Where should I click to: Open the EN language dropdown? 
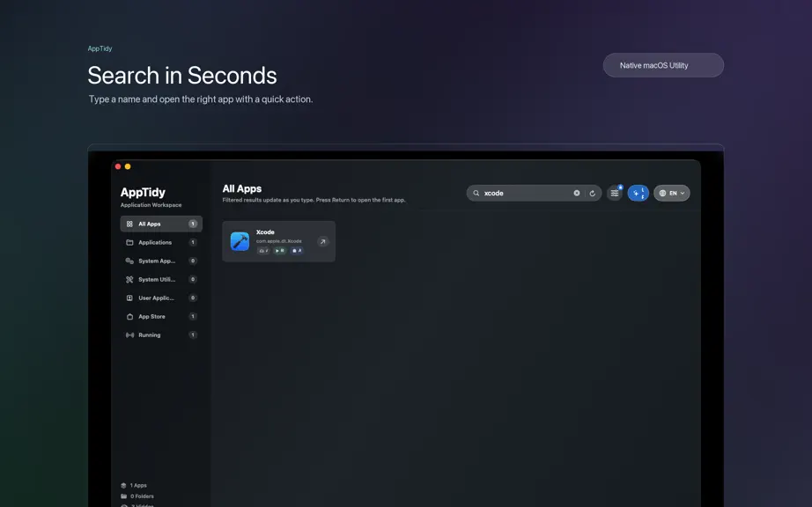pos(672,193)
